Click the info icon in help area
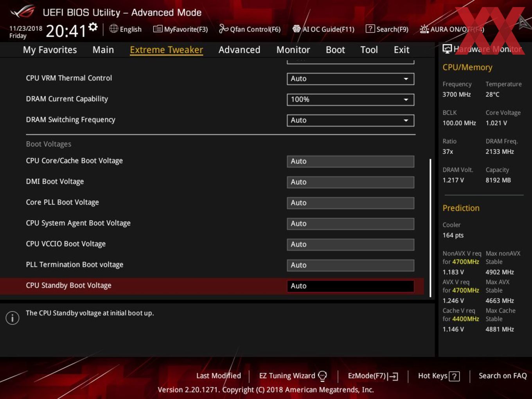The width and height of the screenshot is (532, 399). [13, 318]
